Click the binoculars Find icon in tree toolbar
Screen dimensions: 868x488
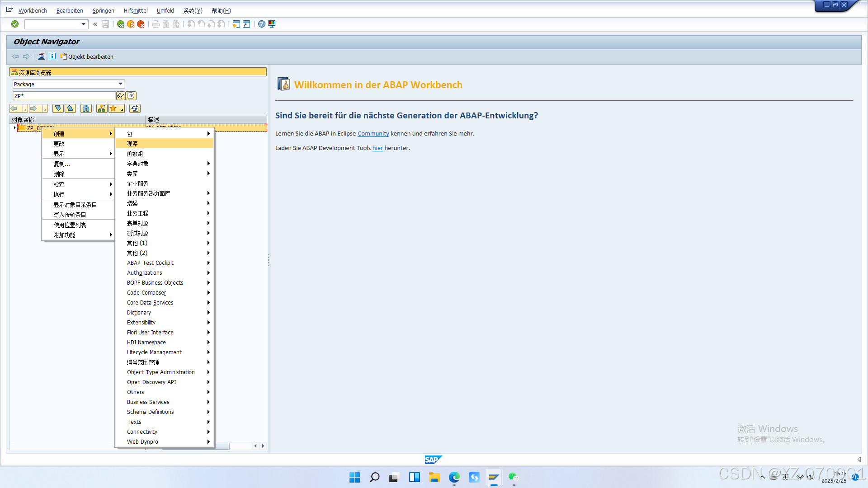click(x=86, y=108)
